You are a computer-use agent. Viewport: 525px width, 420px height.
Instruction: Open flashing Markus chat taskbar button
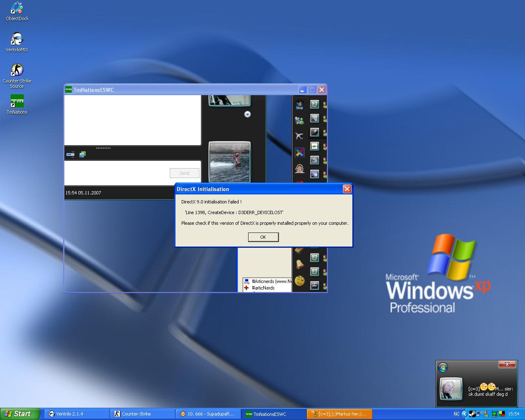pyautogui.click(x=339, y=414)
